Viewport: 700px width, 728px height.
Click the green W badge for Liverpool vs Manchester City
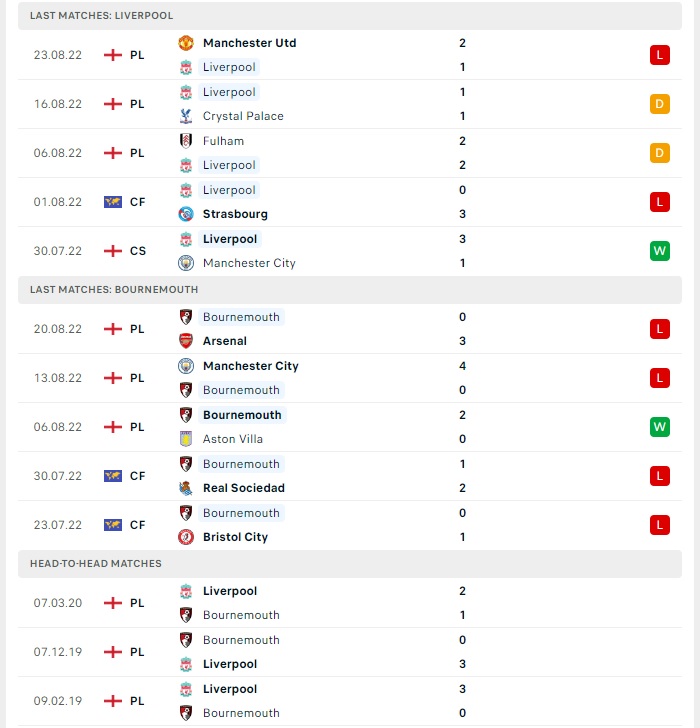(660, 251)
